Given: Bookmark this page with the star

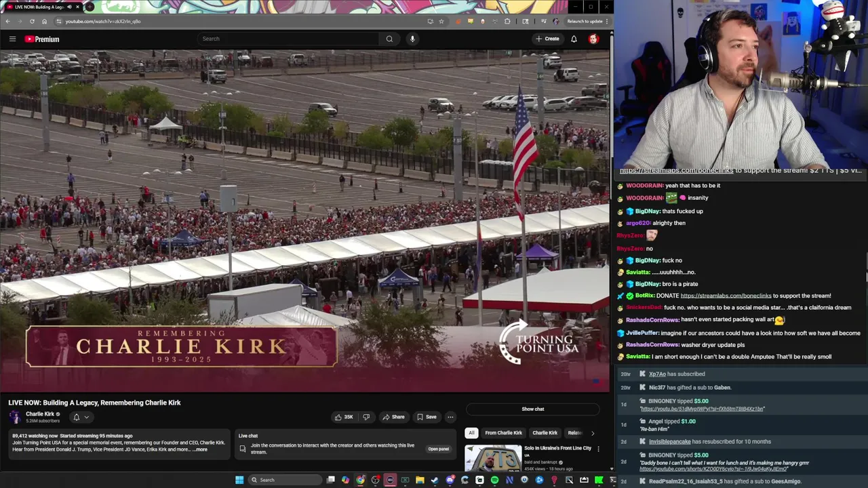Looking at the screenshot, I should [x=441, y=21].
